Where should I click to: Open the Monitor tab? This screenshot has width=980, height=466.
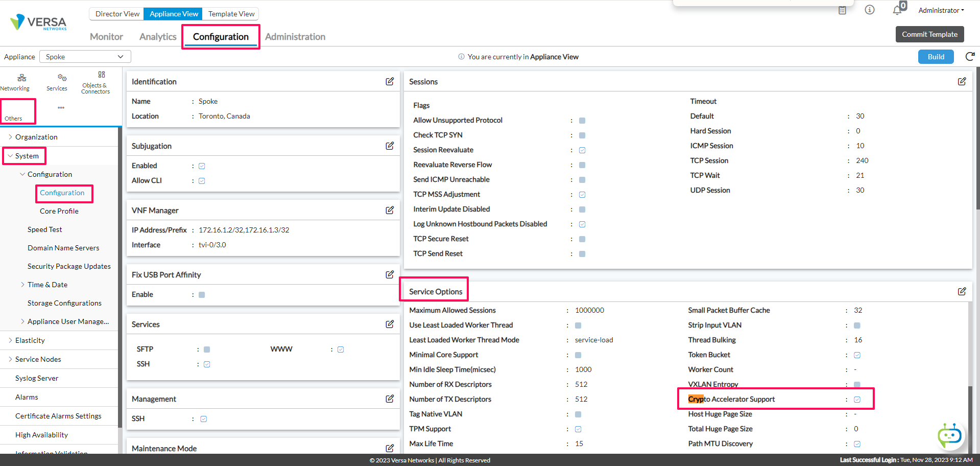point(106,37)
